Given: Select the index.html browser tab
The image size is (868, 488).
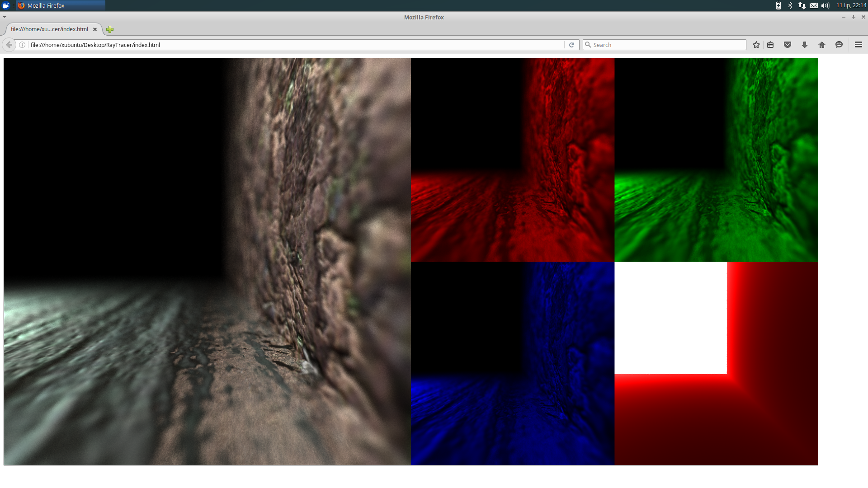Looking at the screenshot, I should 50,29.
